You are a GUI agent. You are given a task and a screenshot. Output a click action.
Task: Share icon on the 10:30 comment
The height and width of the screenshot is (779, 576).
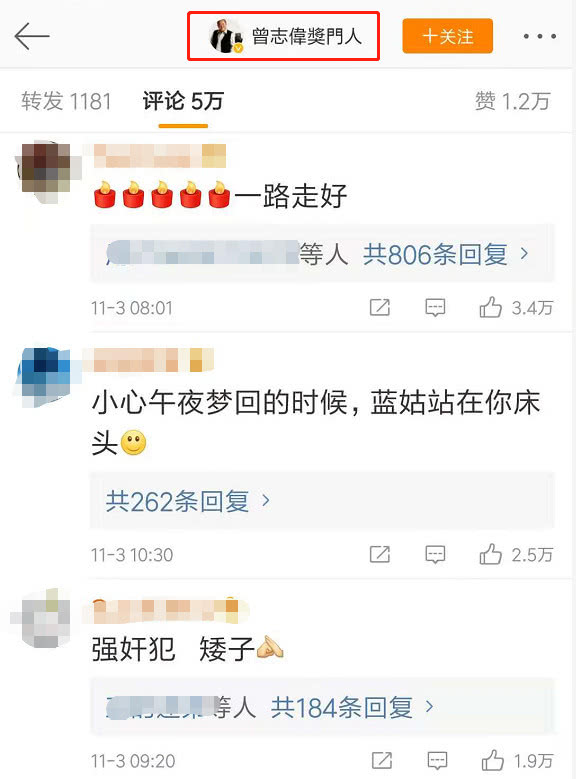[380, 554]
